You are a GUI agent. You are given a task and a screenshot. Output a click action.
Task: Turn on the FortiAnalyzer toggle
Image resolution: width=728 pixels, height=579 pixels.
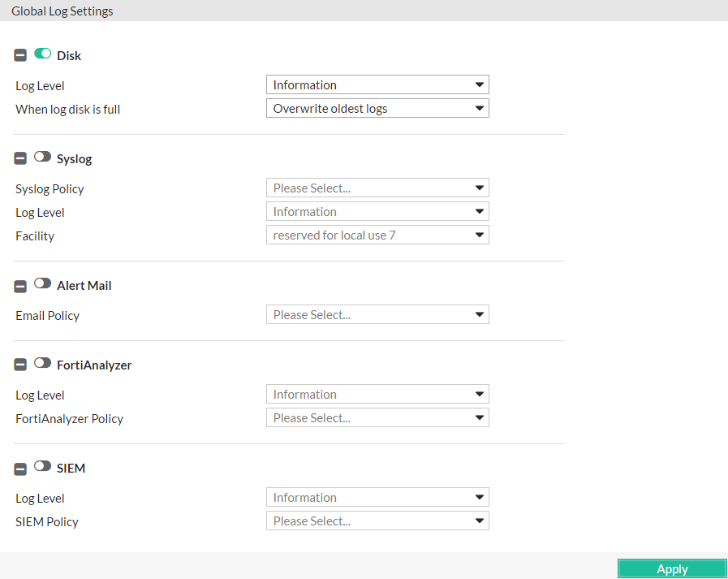(x=43, y=362)
